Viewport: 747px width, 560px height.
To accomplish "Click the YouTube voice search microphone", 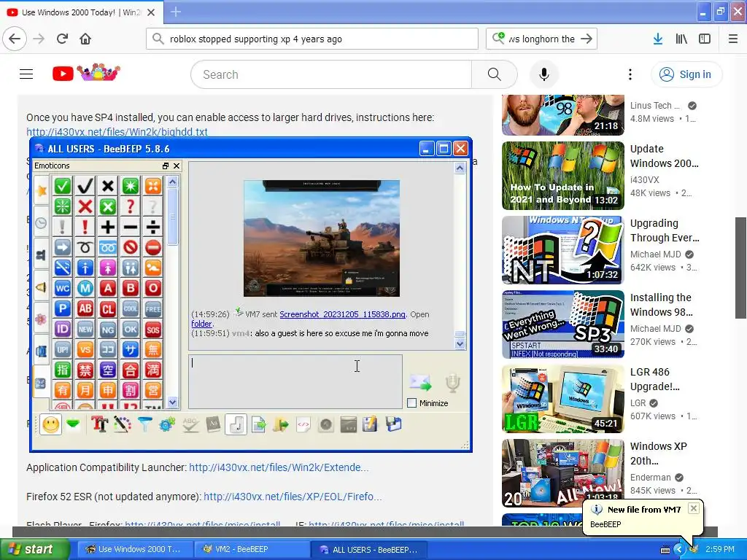I will click(544, 74).
